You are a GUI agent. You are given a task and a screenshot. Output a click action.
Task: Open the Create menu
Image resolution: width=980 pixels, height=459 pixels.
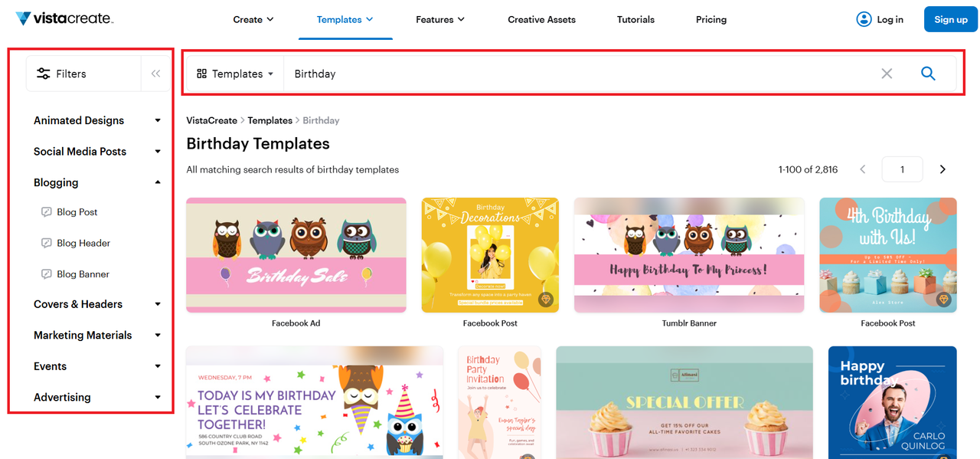253,19
